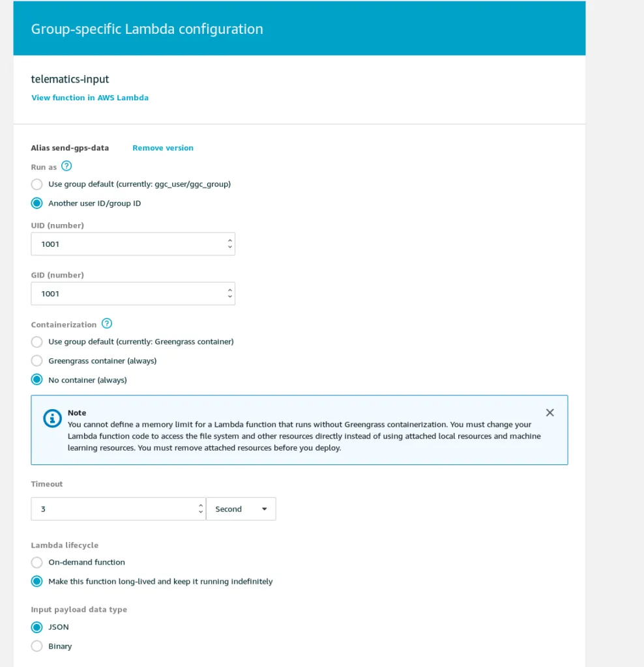Screen dimensions: 644x667
Task: Click the Run as help icon
Action: (66, 167)
